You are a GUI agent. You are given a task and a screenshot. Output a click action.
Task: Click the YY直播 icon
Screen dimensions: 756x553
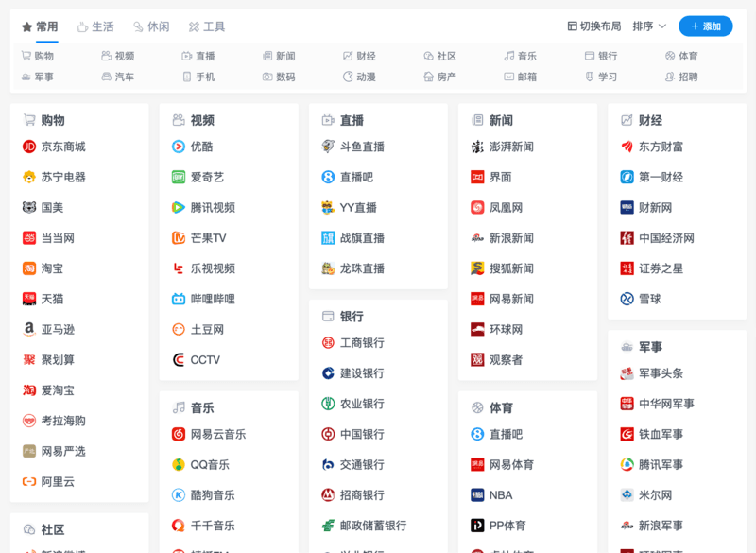click(328, 207)
